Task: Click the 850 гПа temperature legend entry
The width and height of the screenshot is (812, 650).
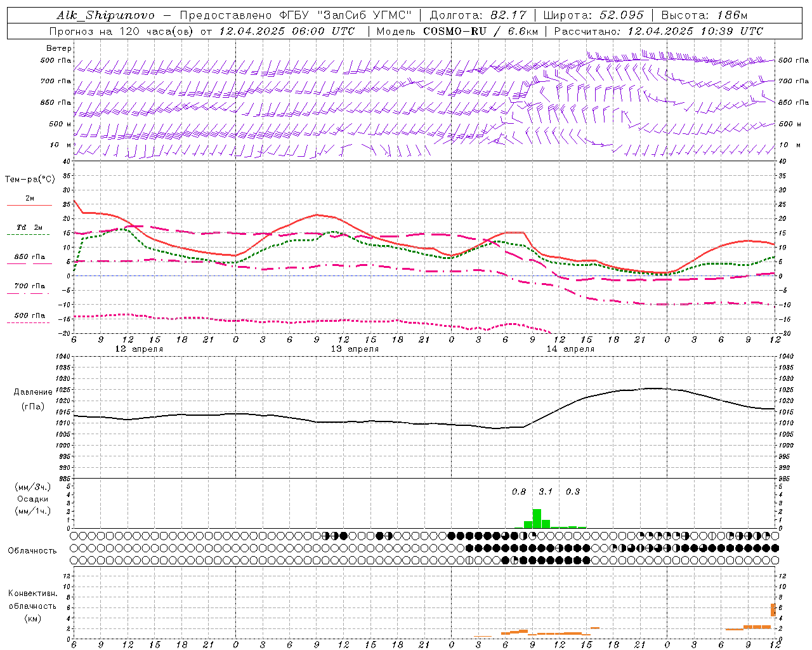Action: pyautogui.click(x=29, y=260)
